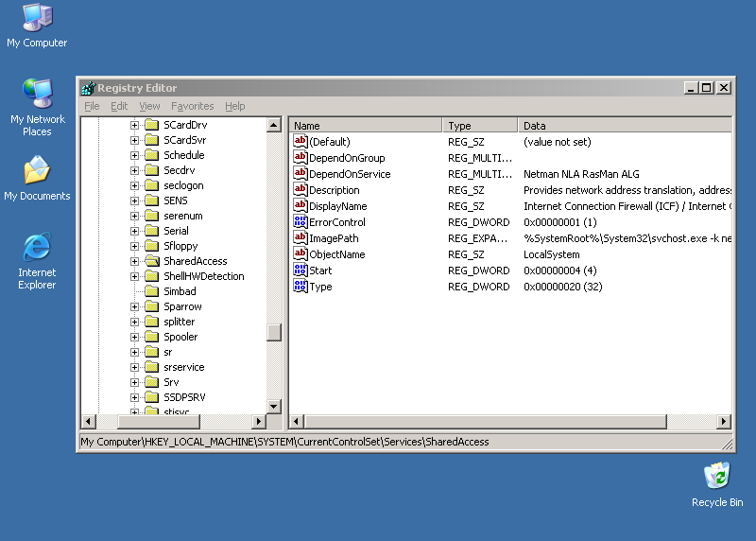The image size is (756, 541).
Task: Open the Edit menu
Action: pos(119,106)
